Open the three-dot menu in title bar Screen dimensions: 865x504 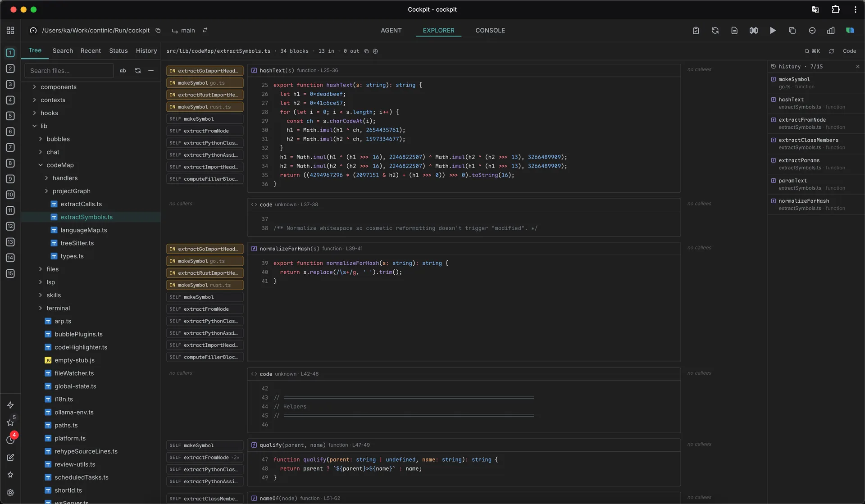point(855,9)
